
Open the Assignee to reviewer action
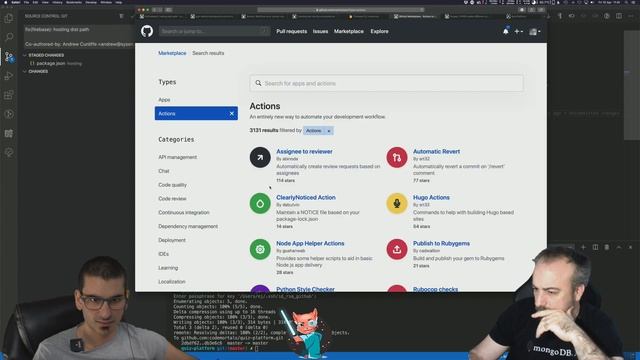tap(304, 151)
